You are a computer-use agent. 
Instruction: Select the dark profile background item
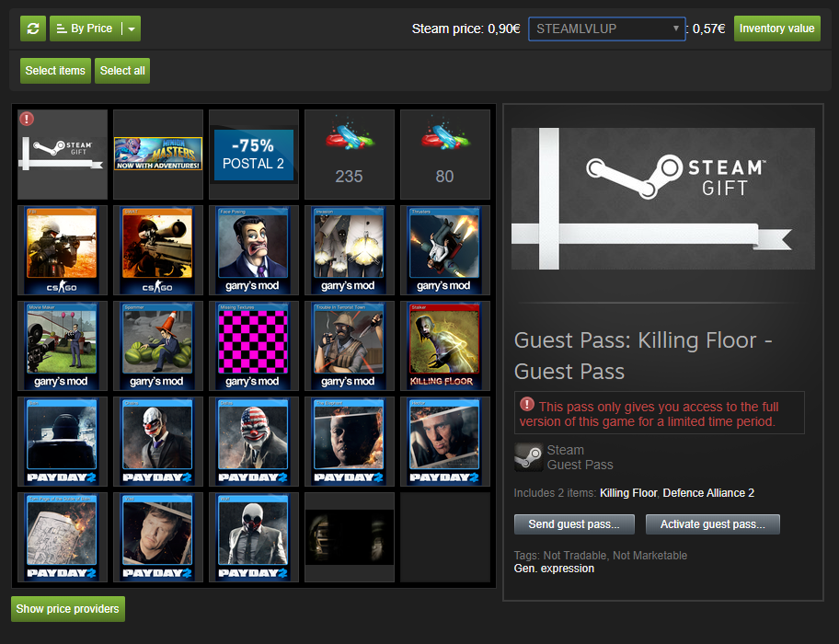(350, 537)
